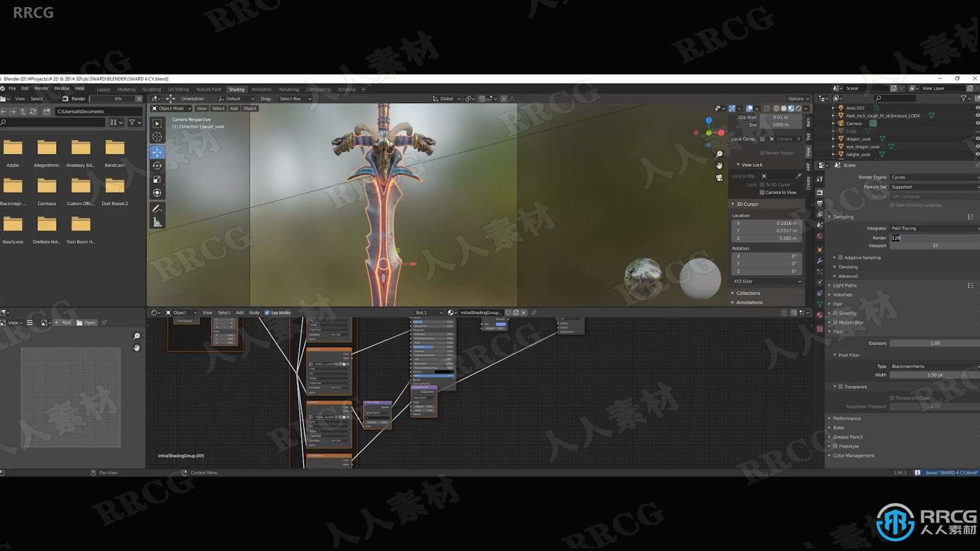Viewport: 980px width, 551px height.
Task: Select the Scale tool in viewport toolbar
Action: [157, 180]
